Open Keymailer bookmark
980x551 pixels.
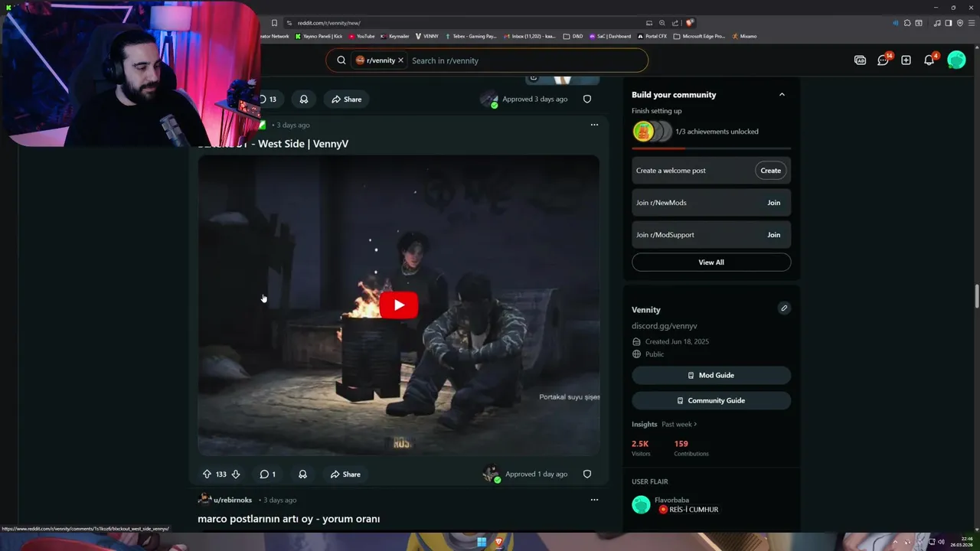click(x=395, y=36)
